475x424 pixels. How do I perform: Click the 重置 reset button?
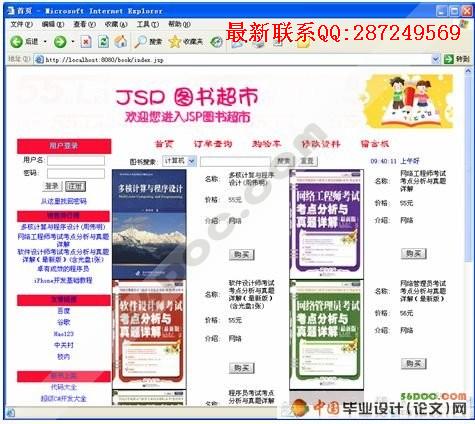[307, 161]
